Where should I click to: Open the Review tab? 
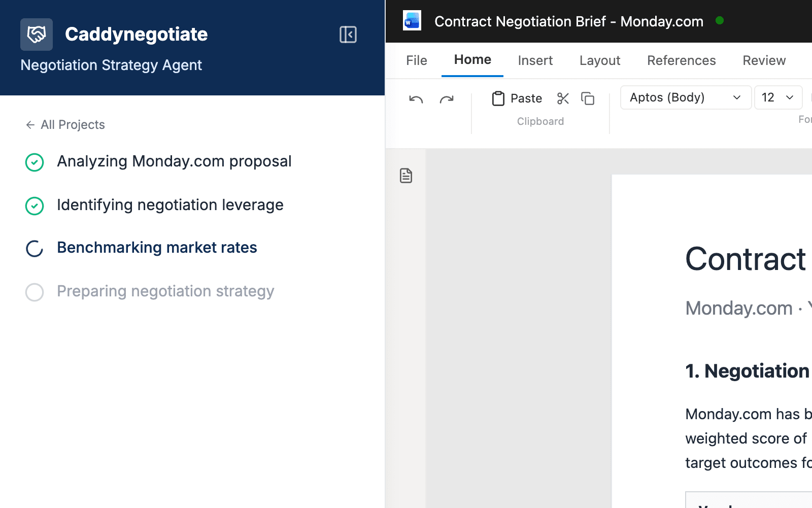pos(764,60)
